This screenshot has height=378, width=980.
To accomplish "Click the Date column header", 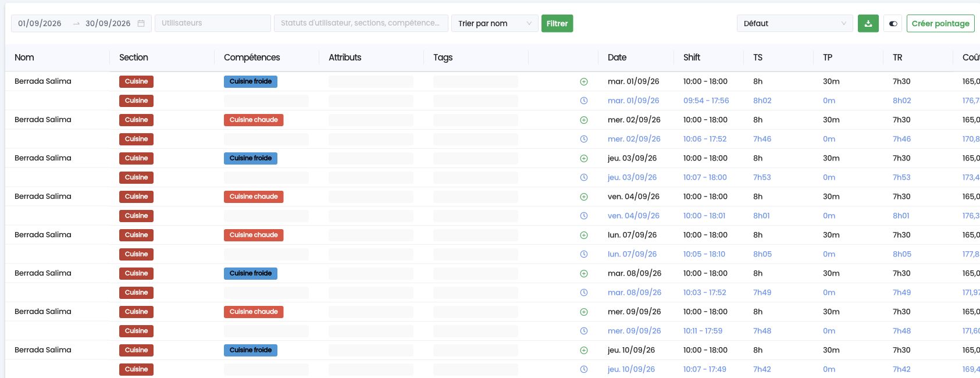I will click(617, 58).
